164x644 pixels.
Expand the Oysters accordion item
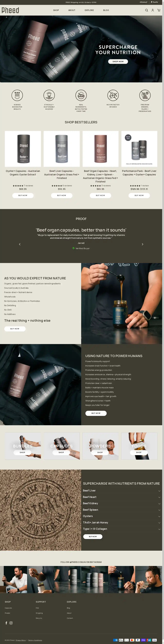pos(121,516)
